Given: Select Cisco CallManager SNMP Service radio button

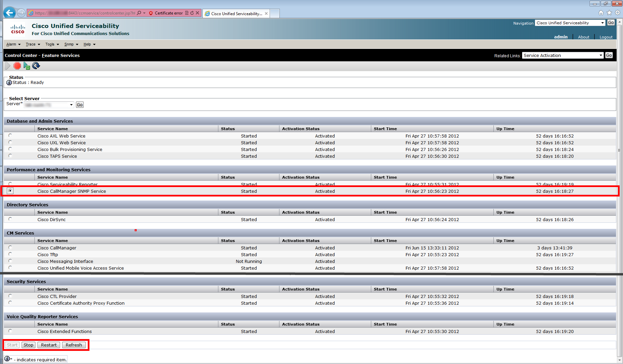Looking at the screenshot, I should click(x=10, y=191).
